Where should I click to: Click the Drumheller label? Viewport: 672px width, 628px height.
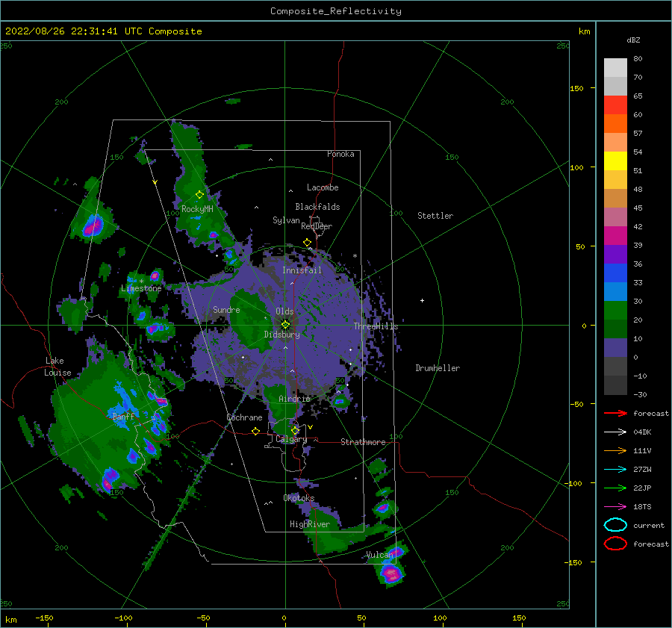(x=438, y=368)
